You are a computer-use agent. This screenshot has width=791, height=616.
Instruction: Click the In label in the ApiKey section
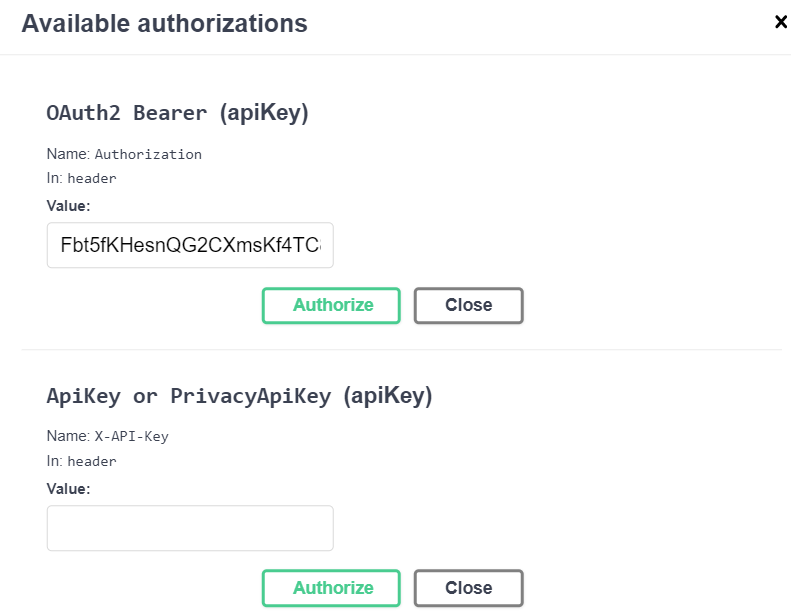pos(54,462)
